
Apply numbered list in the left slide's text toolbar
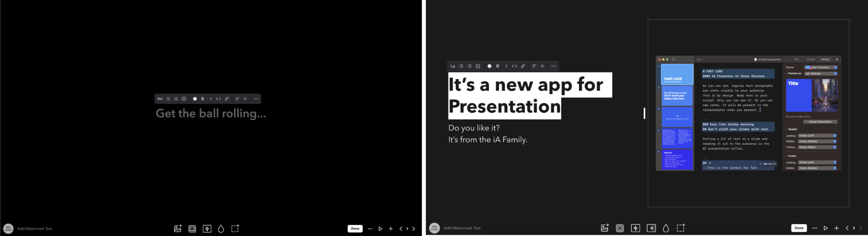tap(176, 99)
